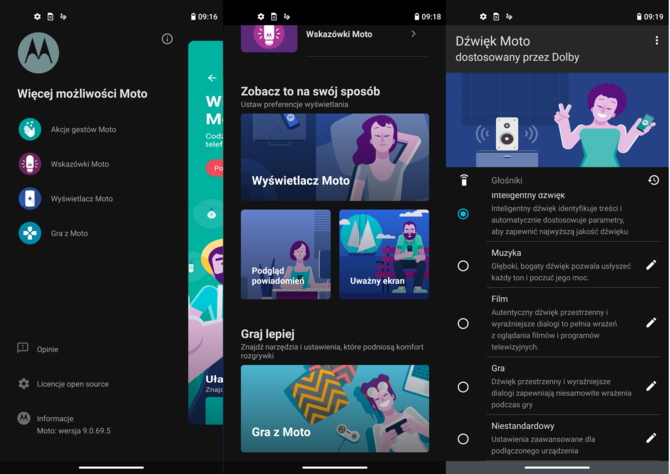This screenshot has width=670, height=474.
Task: Expand Wskazówki Moto with chevron arrow
Action: [x=413, y=34]
